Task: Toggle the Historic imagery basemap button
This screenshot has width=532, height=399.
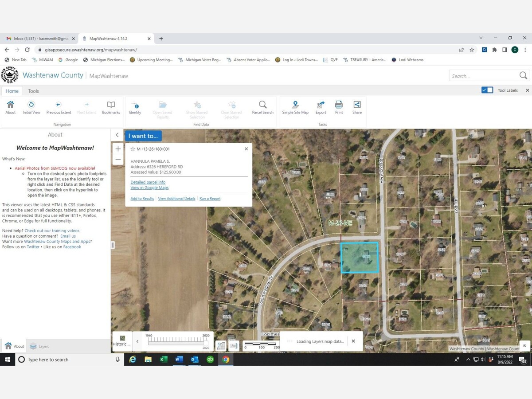Action: [x=122, y=340]
